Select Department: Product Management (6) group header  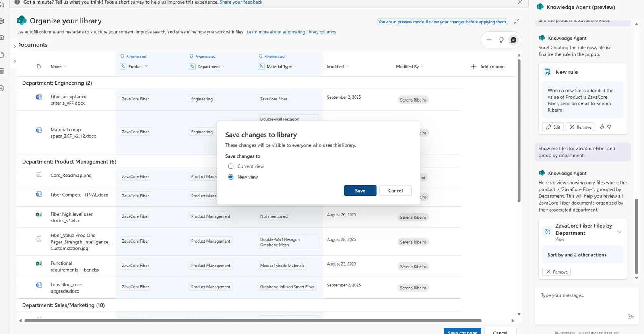(x=69, y=162)
